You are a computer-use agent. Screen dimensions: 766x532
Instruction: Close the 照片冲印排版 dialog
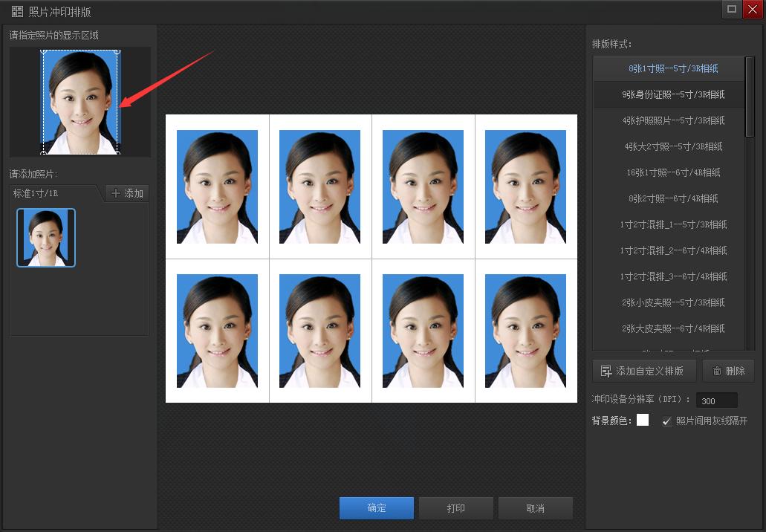tap(753, 9)
